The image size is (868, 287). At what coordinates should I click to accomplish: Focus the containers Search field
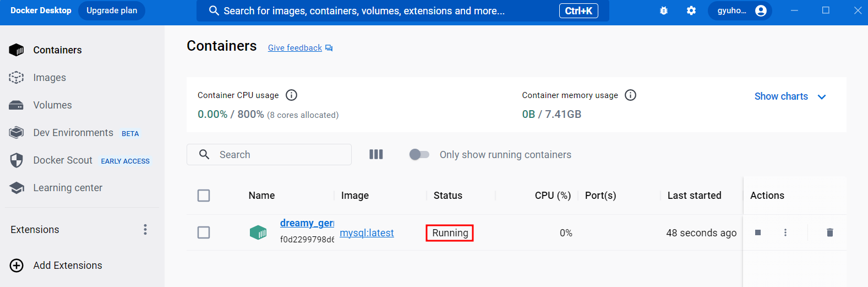click(x=269, y=155)
